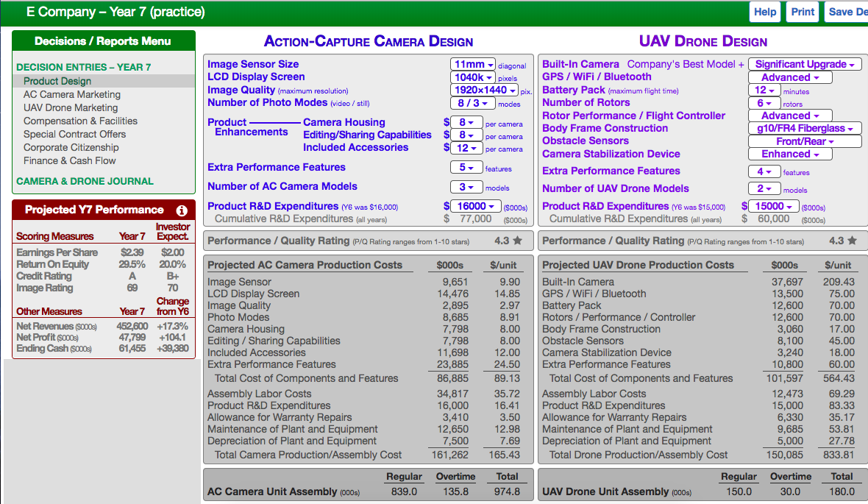Click the Image Rating 69 value
The width and height of the screenshot is (868, 504).
132,288
